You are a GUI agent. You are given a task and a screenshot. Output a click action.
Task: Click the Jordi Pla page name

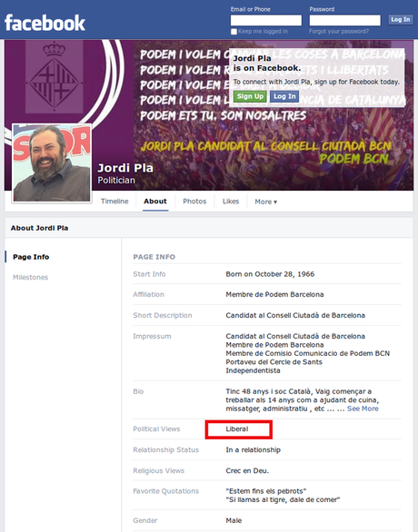point(125,168)
